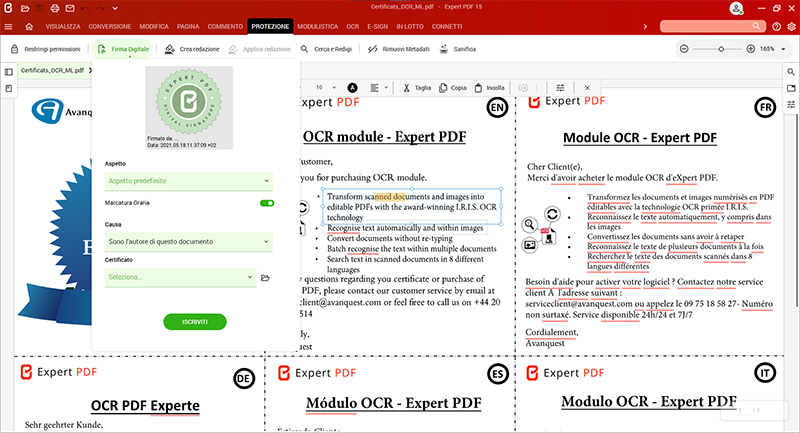The width and height of the screenshot is (800, 433).
Task: Paste text with Incolla
Action: point(489,88)
